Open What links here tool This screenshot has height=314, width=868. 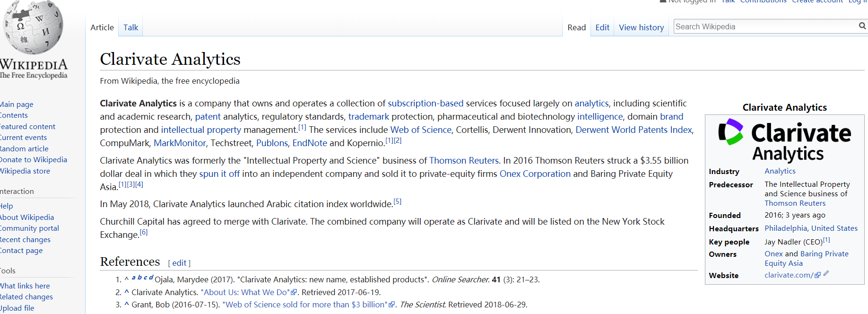coord(25,286)
